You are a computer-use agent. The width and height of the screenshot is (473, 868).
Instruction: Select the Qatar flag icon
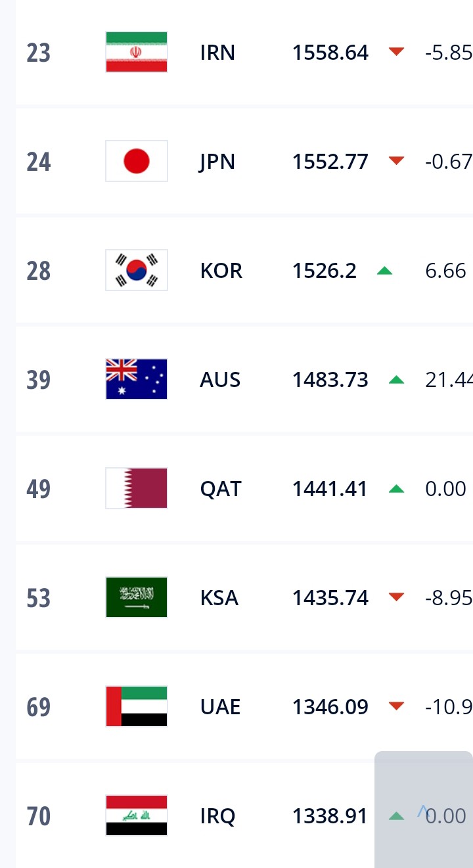coord(137,488)
